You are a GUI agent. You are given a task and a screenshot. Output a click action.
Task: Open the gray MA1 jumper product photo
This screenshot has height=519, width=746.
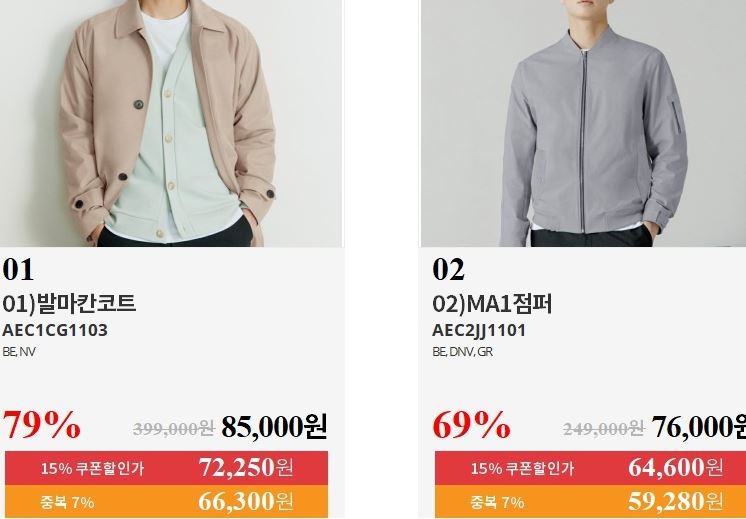583,123
